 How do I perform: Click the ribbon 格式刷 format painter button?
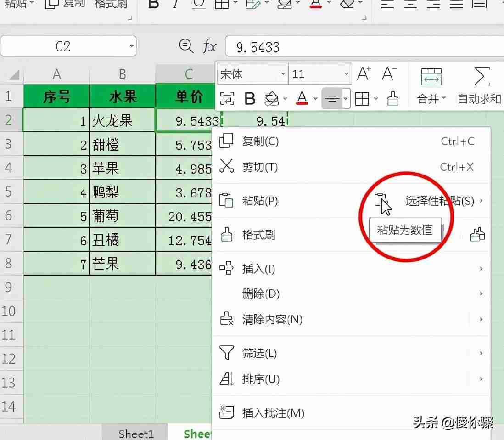pos(111,4)
